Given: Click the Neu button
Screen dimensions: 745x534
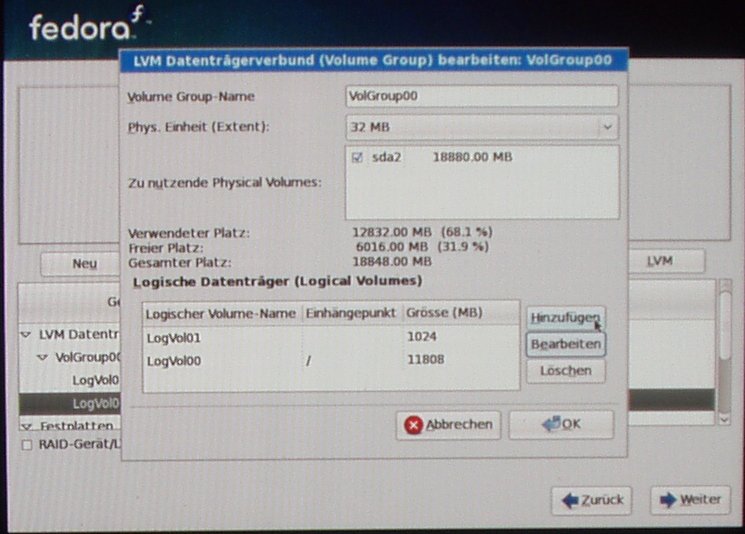Looking at the screenshot, I should coord(84,263).
